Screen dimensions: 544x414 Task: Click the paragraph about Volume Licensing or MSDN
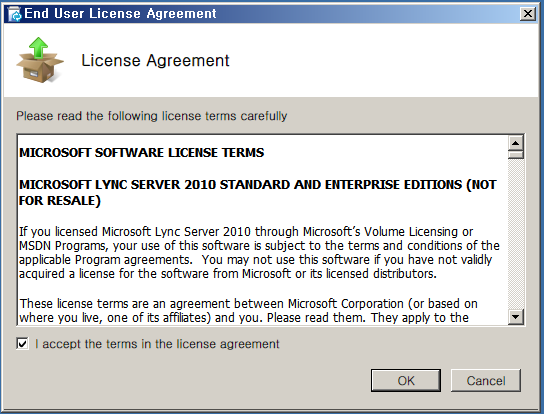pyautogui.click(x=259, y=253)
